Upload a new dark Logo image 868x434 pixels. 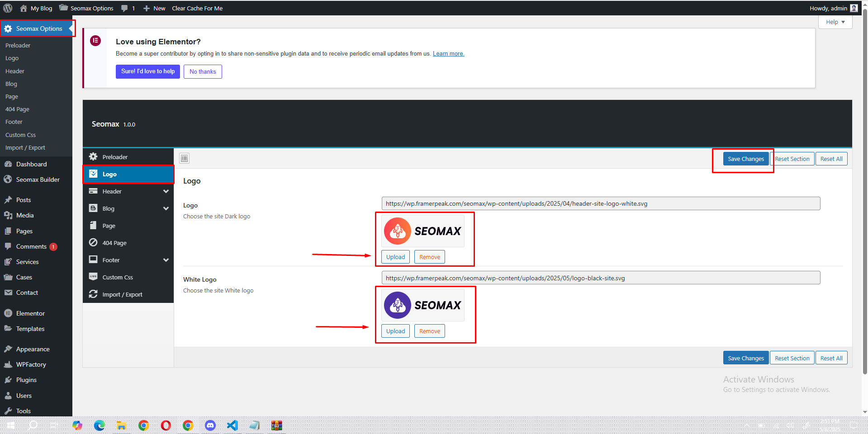coord(395,257)
